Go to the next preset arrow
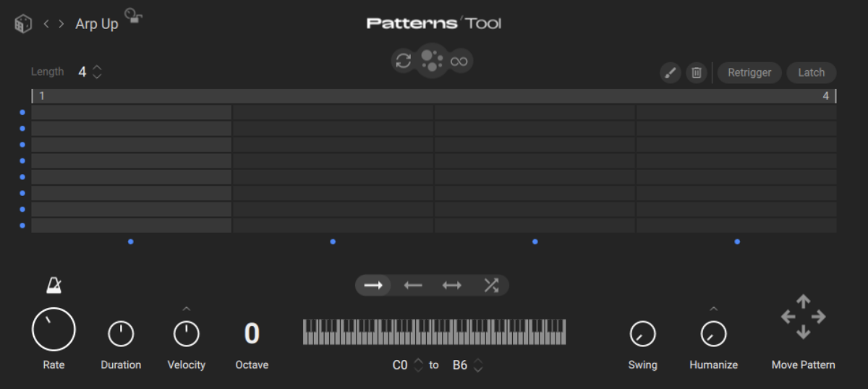 [61, 24]
